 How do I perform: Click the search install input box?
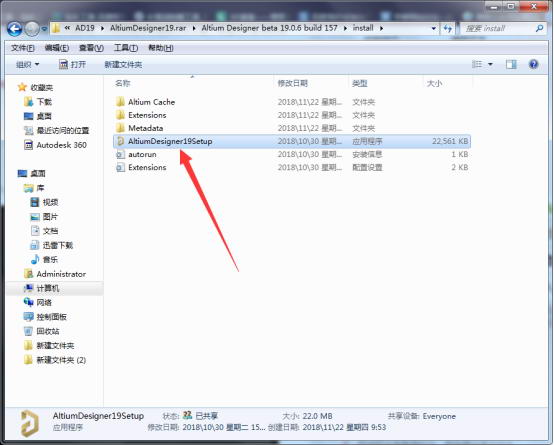pyautogui.click(x=497, y=28)
